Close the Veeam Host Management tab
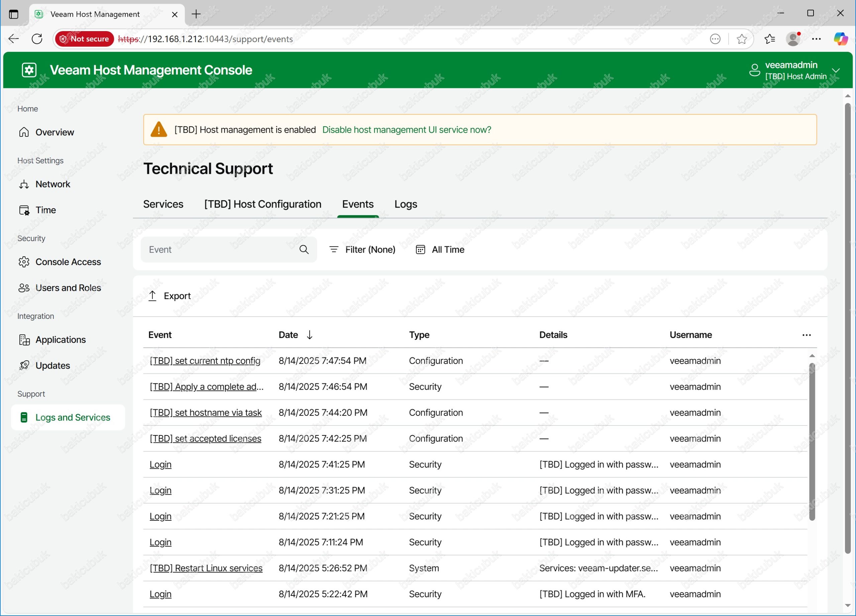Viewport: 856px width, 616px height. click(x=174, y=14)
